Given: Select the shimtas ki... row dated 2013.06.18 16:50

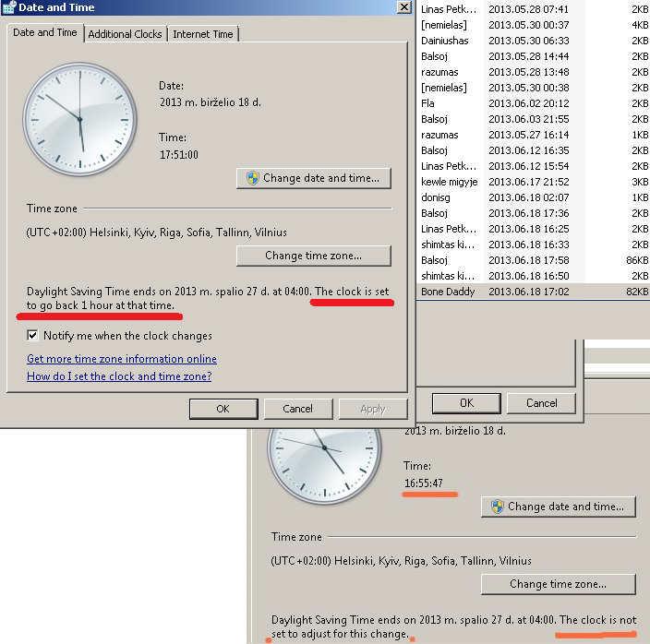Looking at the screenshot, I should pos(533,276).
